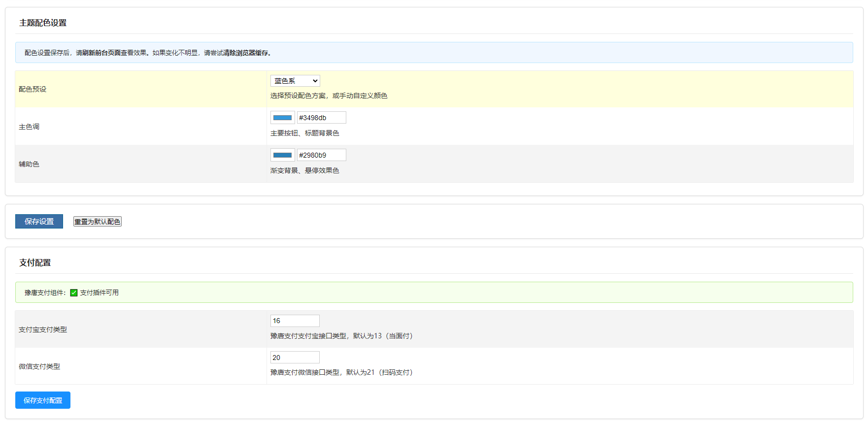The image size is (868, 425).
Task: Click the 主题配色设置 section heading
Action: [43, 23]
